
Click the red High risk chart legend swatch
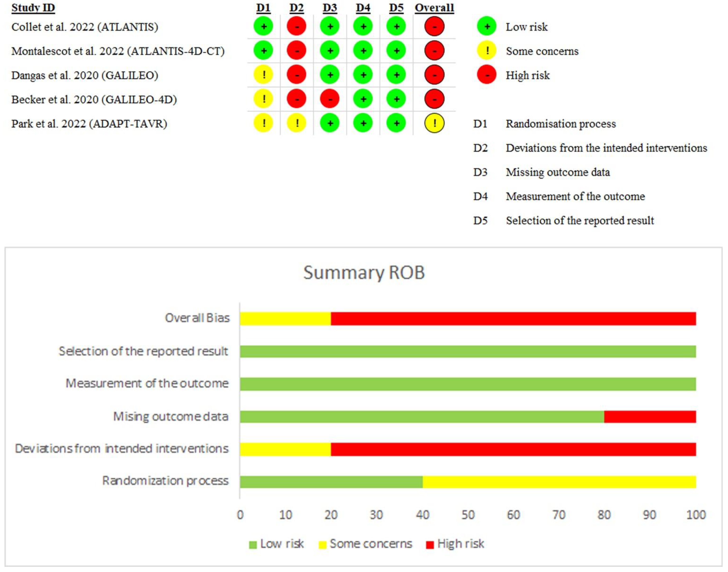pyautogui.click(x=430, y=545)
